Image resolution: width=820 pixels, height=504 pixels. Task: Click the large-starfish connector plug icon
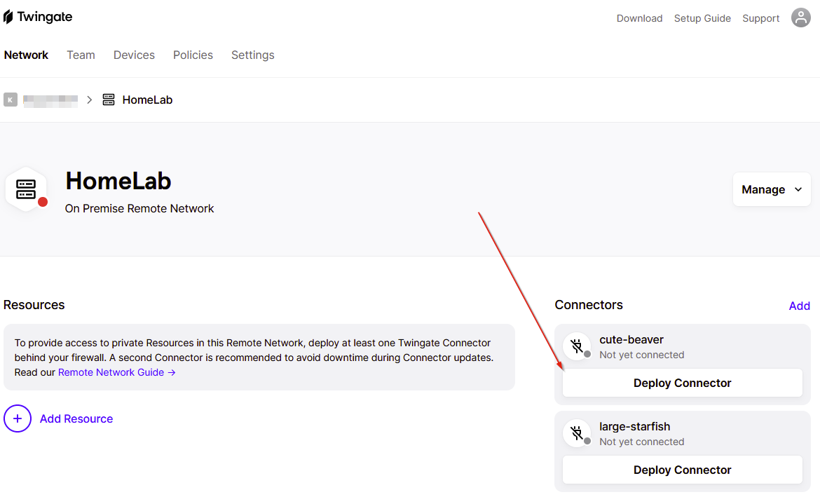pos(577,433)
